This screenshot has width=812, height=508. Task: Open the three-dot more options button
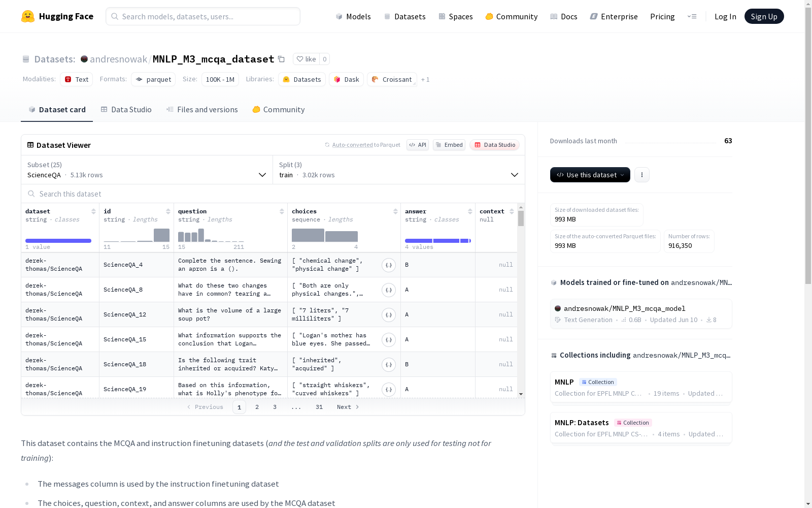pyautogui.click(x=642, y=175)
